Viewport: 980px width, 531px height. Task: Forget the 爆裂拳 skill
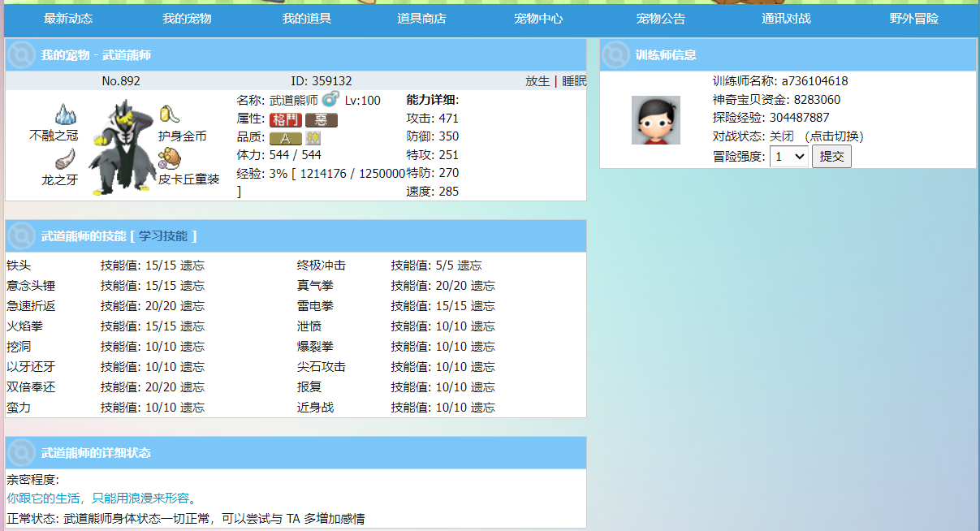(483, 347)
